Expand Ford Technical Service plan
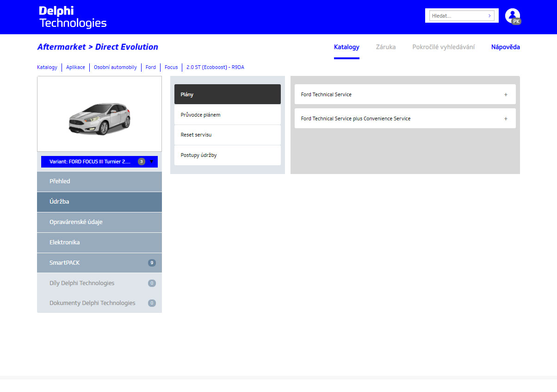 405,94
